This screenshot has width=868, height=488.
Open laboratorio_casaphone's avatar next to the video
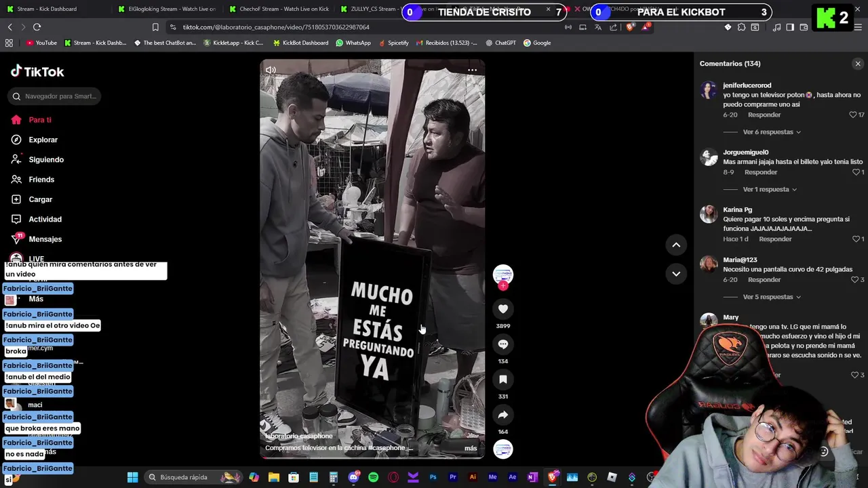tap(502, 274)
